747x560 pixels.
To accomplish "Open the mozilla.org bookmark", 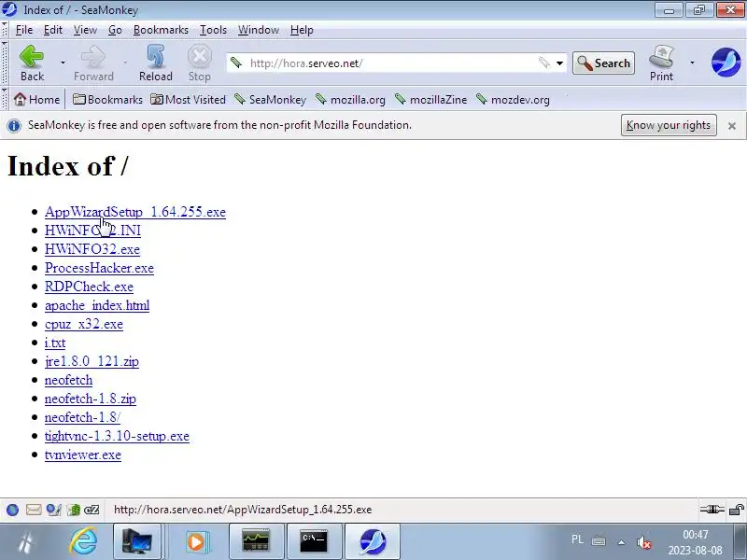I will coord(351,100).
